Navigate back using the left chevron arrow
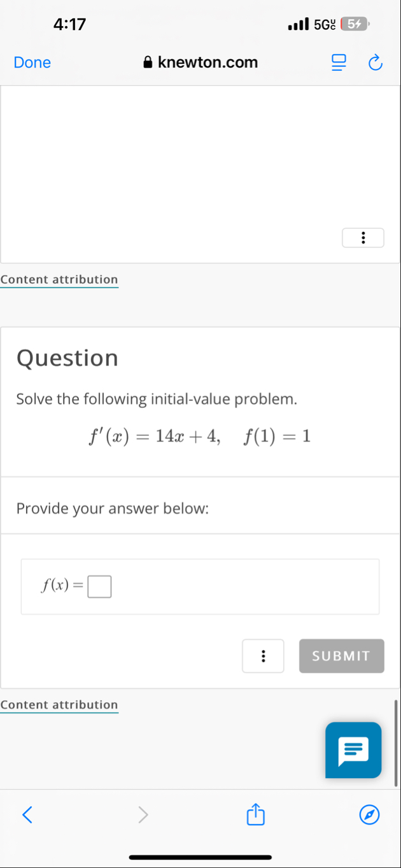 [x=27, y=814]
